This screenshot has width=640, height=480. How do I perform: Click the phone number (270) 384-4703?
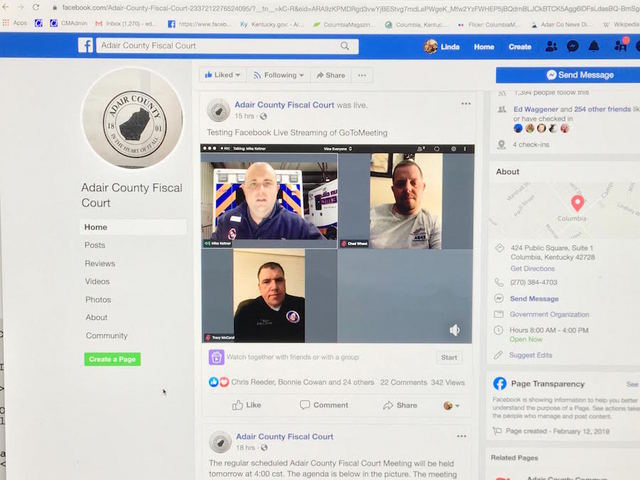534,282
